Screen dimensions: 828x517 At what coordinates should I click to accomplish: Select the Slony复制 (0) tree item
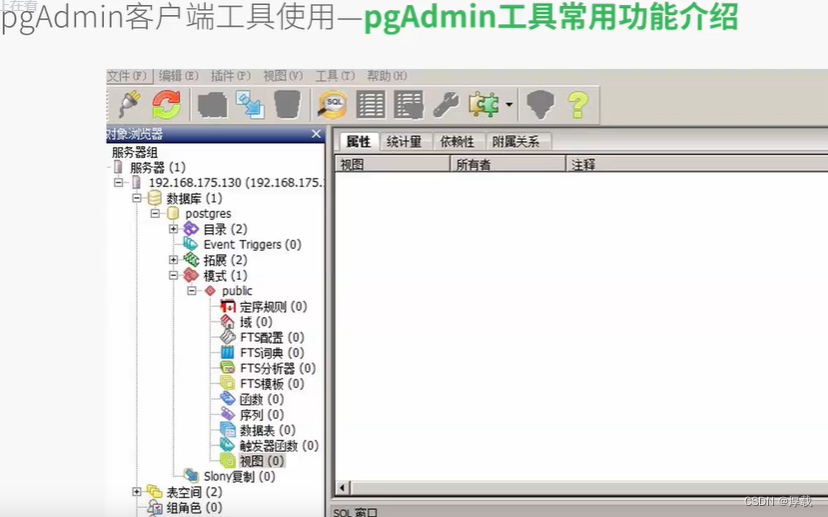tap(239, 476)
